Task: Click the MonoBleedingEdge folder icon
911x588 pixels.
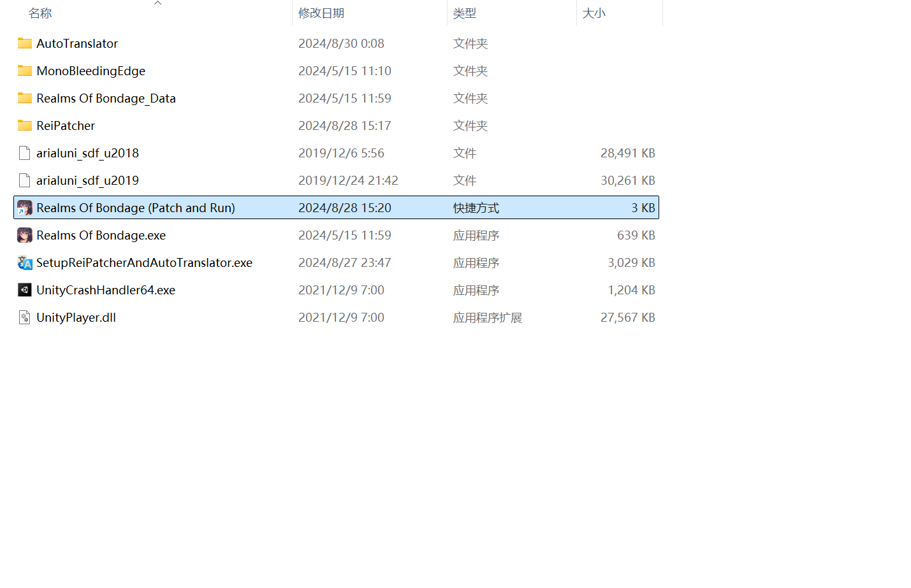Action: pyautogui.click(x=25, y=71)
